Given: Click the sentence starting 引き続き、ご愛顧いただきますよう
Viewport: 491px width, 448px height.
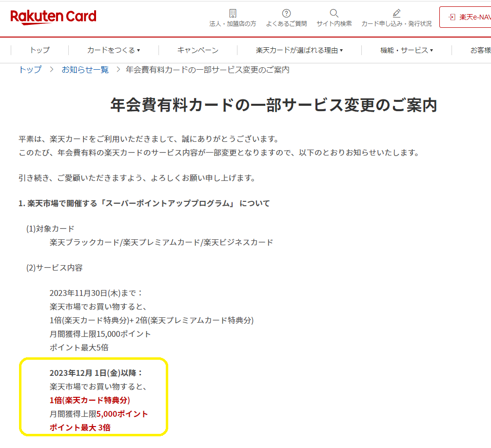Looking at the screenshot, I should 137,178.
